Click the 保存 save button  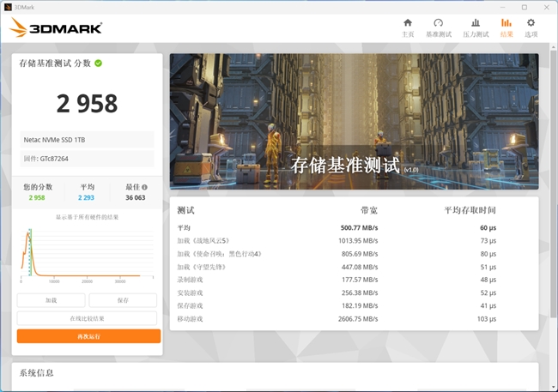(x=123, y=300)
